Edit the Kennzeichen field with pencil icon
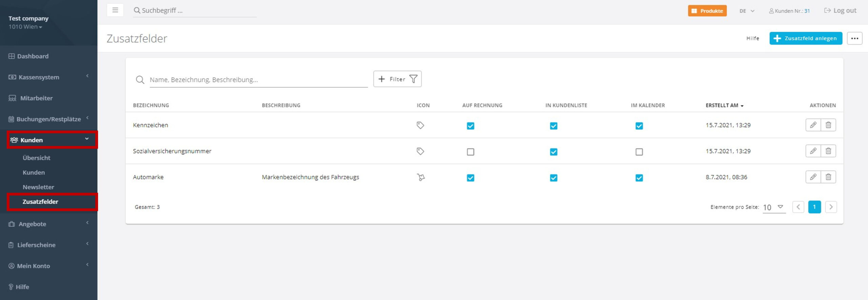Viewport: 868px width, 300px height. click(813, 125)
